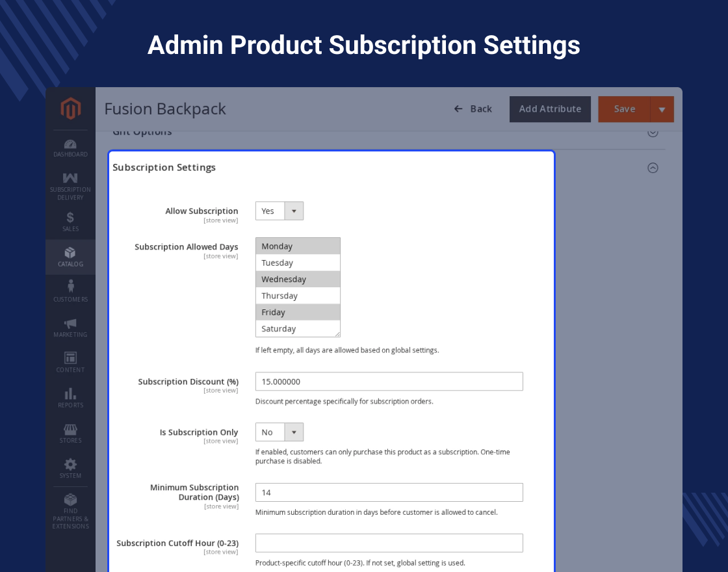This screenshot has height=572, width=728.
Task: Open the Allow Subscription dropdown
Action: (279, 211)
